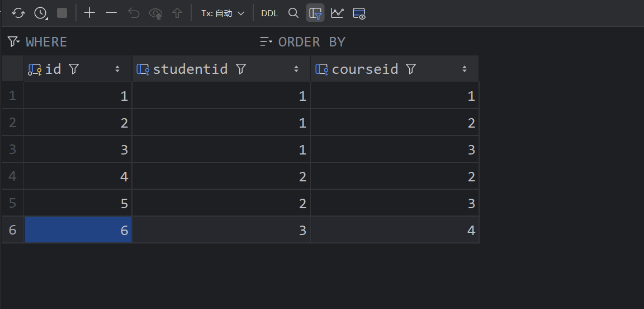Click the studentid foreign key column icon
The image size is (644, 309).
[143, 69]
